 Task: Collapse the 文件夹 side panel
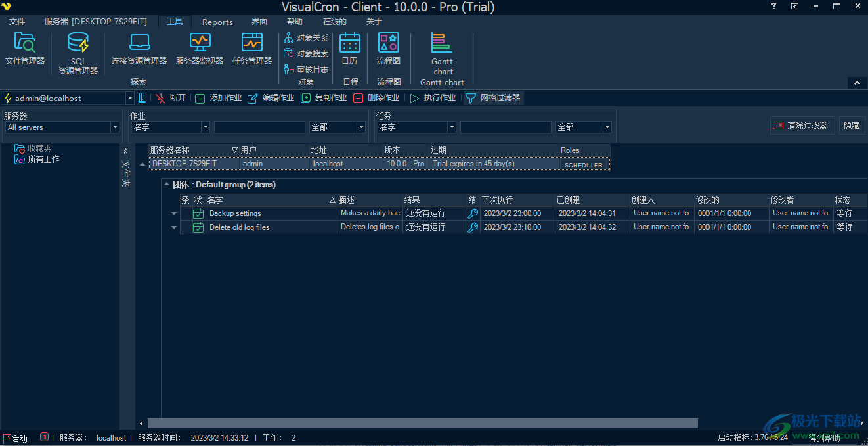tap(127, 150)
